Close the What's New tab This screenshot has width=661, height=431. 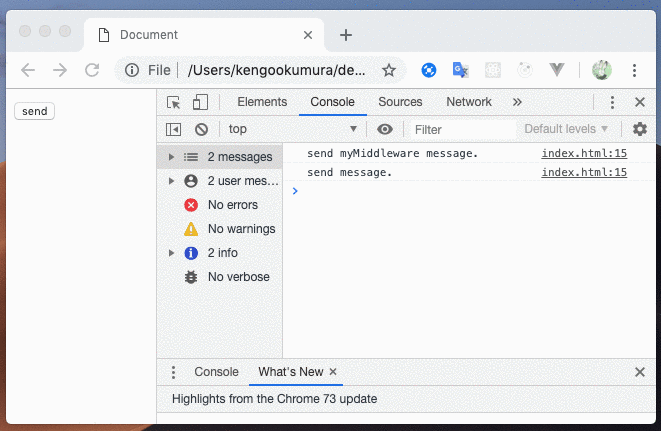tap(333, 372)
